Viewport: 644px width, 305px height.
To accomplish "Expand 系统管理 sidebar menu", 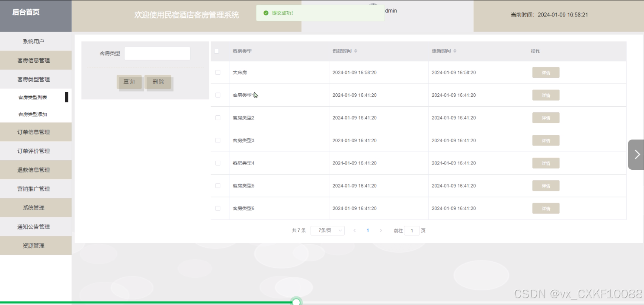I will tap(35, 208).
